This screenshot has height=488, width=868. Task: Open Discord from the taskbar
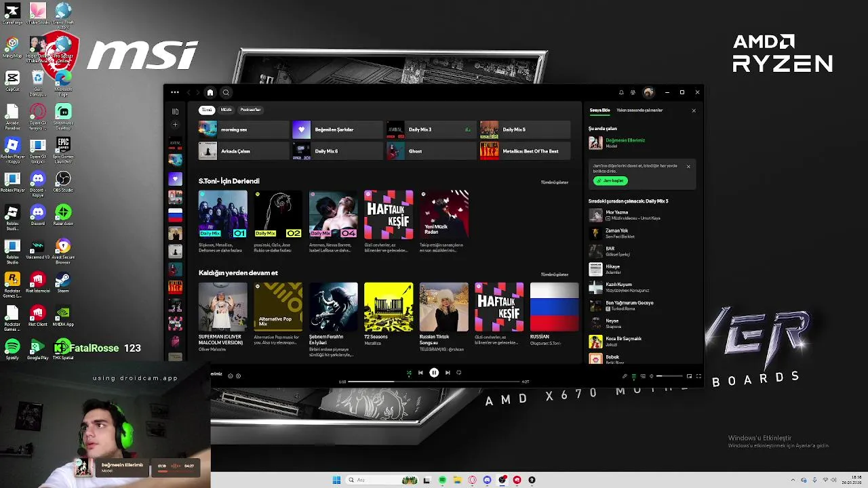pyautogui.click(x=487, y=480)
